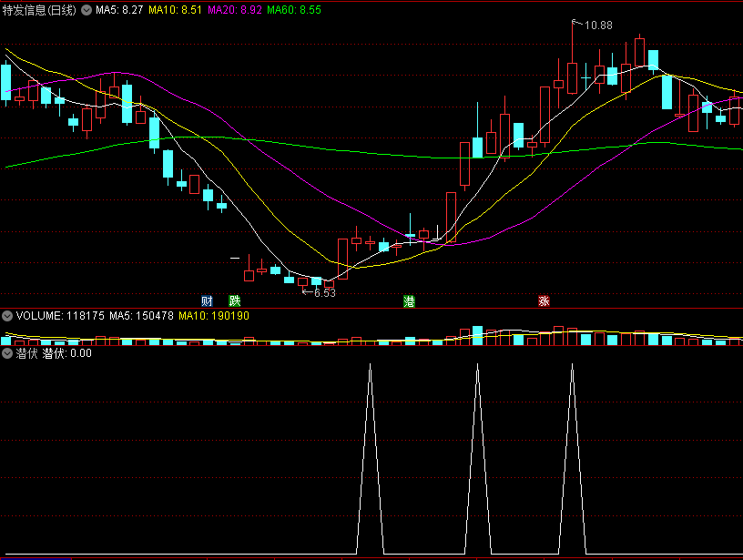Open the VOLUME indicator dropdown arrow
This screenshot has width=743, height=560.
click(x=7, y=316)
